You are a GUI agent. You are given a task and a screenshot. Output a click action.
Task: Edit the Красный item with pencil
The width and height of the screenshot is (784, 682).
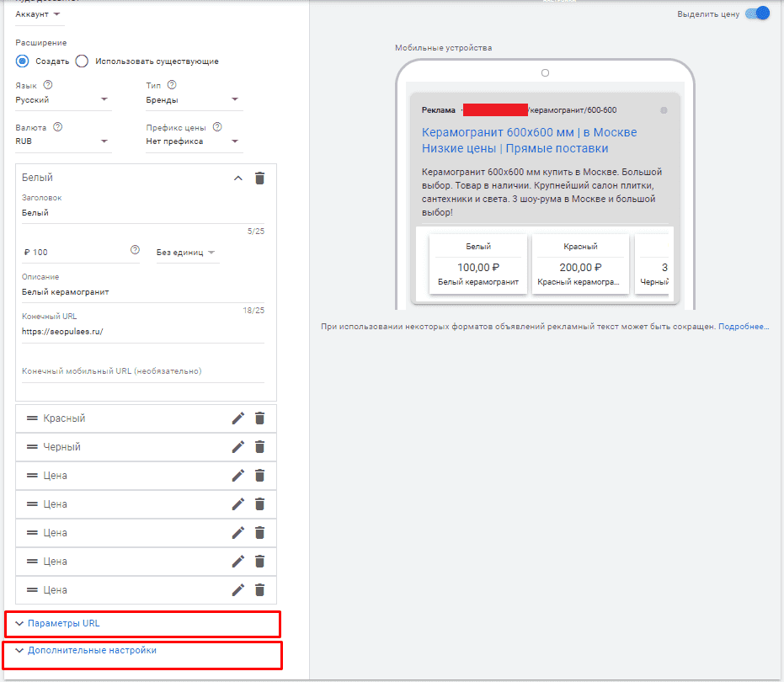[238, 418]
